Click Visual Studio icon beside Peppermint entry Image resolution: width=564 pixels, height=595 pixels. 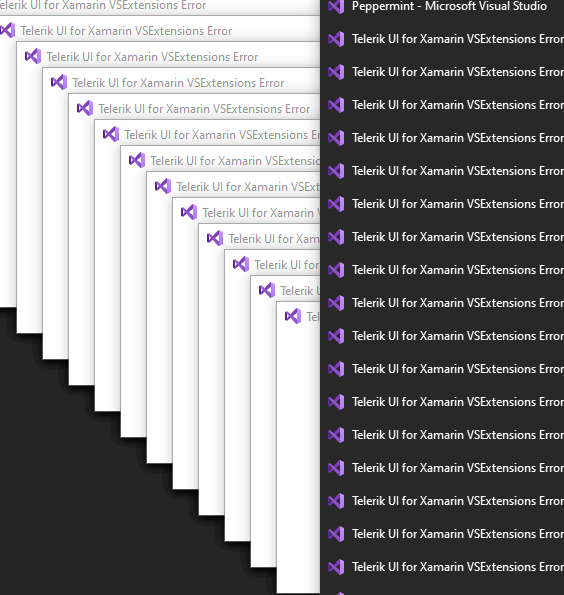point(336,6)
